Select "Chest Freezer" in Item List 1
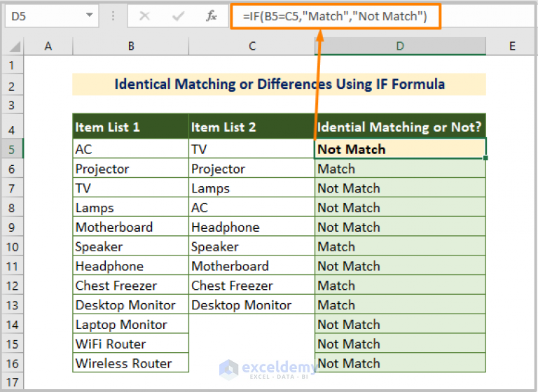This screenshot has height=392, width=538. point(131,286)
